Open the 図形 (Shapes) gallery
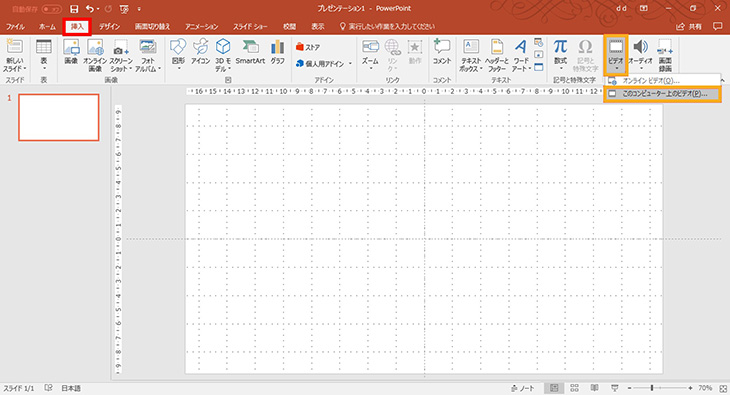Screen dimensions: 730x395 tap(178, 55)
